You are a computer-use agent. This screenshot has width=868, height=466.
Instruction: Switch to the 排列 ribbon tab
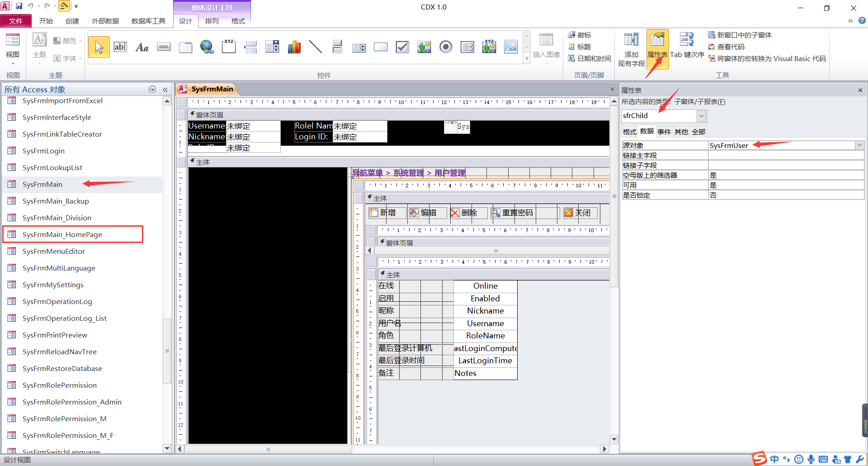(x=212, y=21)
